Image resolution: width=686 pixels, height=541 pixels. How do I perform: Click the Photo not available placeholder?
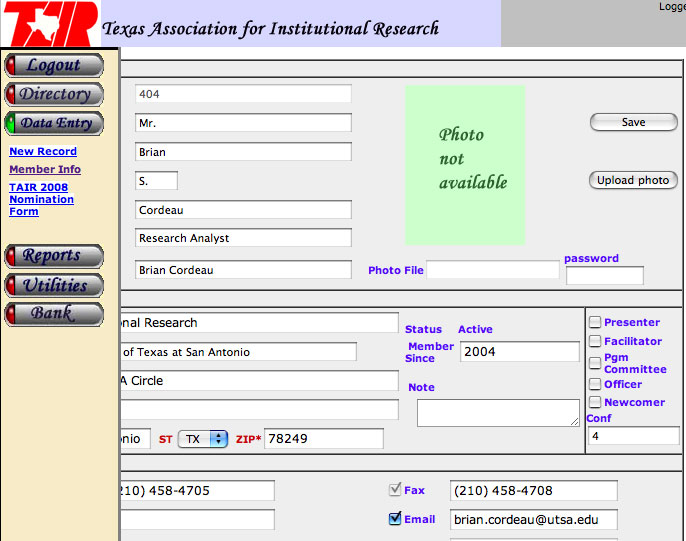click(465, 165)
